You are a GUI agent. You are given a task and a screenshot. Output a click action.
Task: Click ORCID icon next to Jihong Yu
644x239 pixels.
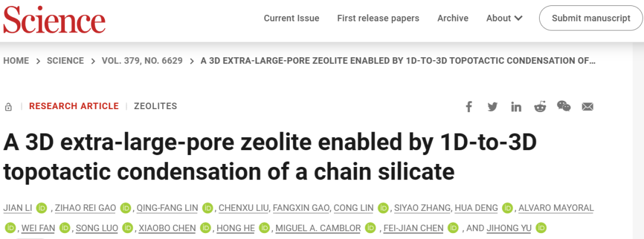tap(541, 228)
